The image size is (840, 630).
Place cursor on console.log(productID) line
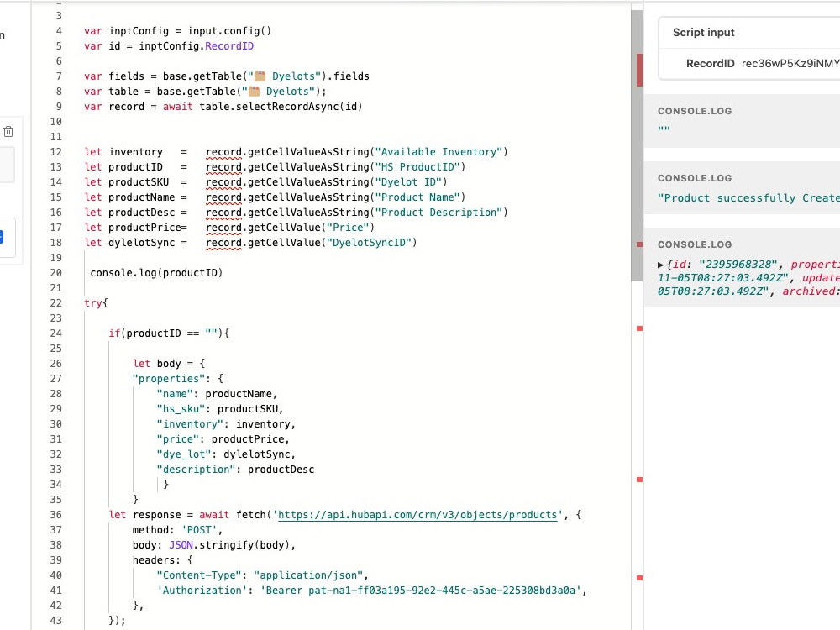[x=156, y=273]
